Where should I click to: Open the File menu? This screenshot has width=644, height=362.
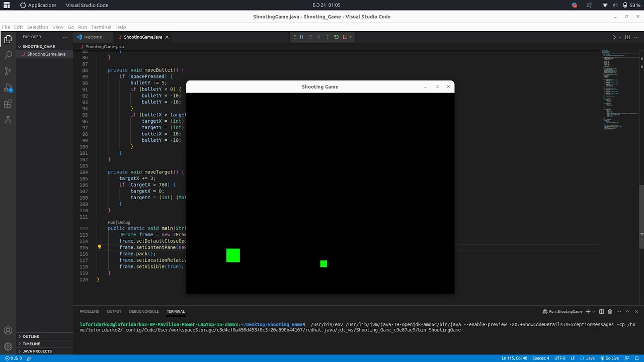pos(6,27)
